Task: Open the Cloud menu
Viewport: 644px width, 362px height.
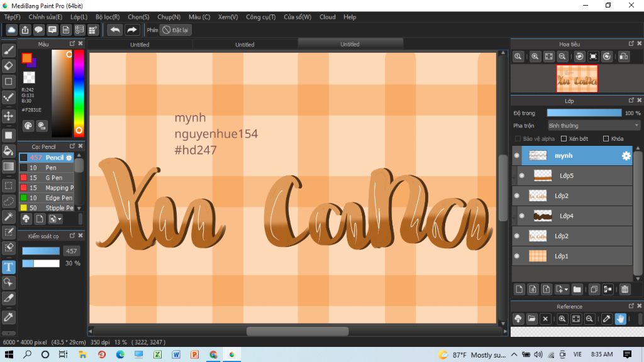Action: [x=327, y=17]
